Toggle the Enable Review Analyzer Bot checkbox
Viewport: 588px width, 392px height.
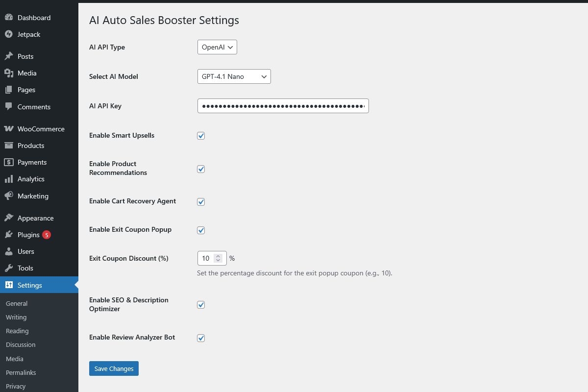(x=201, y=338)
